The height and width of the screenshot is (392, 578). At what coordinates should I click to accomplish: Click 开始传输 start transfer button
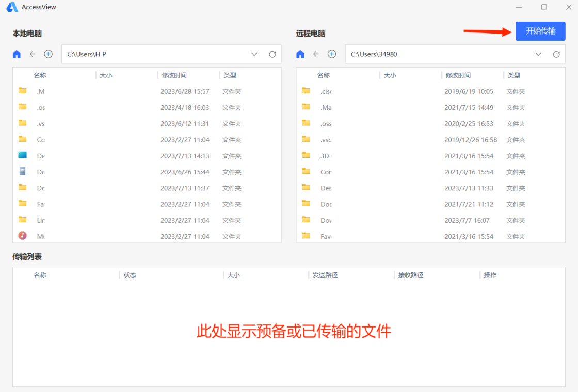point(540,31)
